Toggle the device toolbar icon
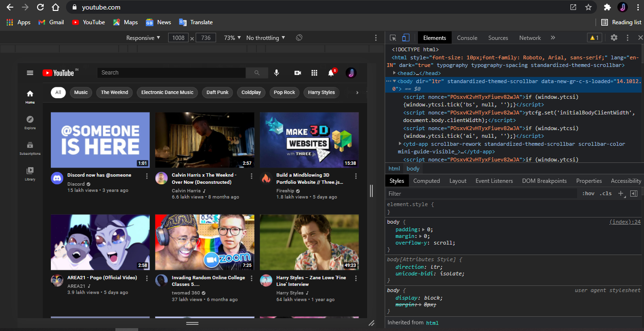 coord(406,38)
